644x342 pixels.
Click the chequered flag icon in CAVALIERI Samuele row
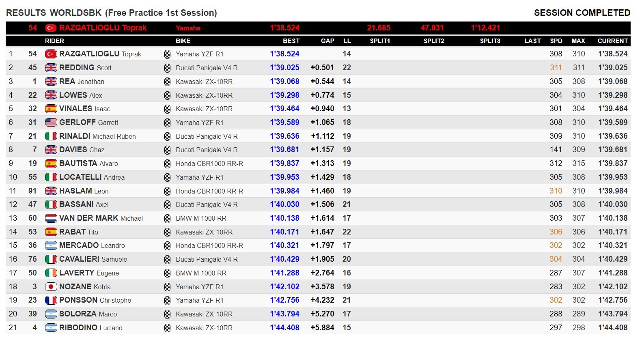pyautogui.click(x=167, y=260)
